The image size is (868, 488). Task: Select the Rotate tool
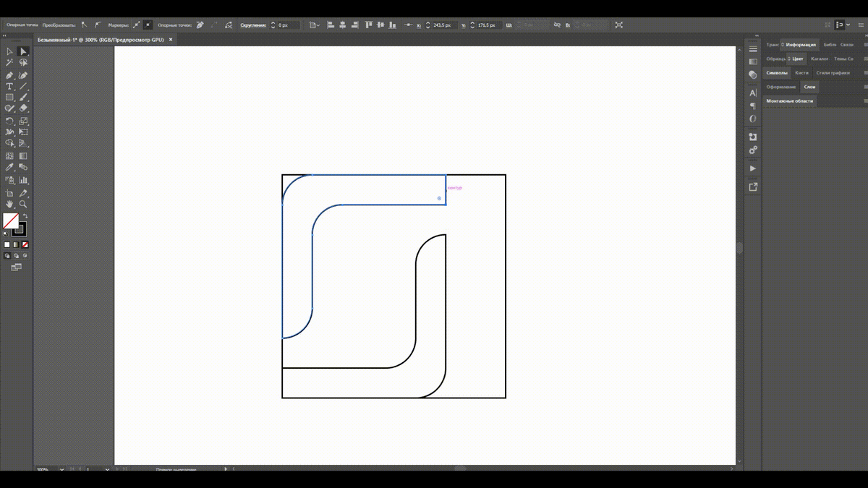9,121
